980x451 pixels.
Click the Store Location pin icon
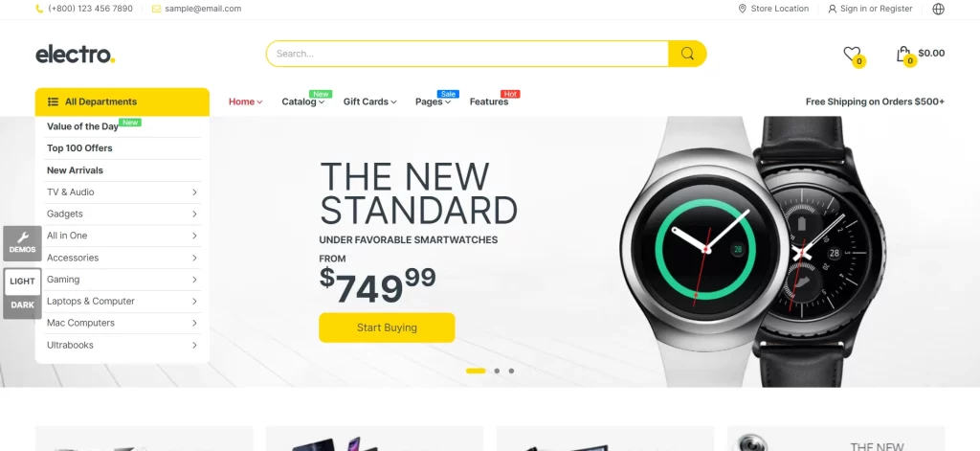(x=742, y=9)
